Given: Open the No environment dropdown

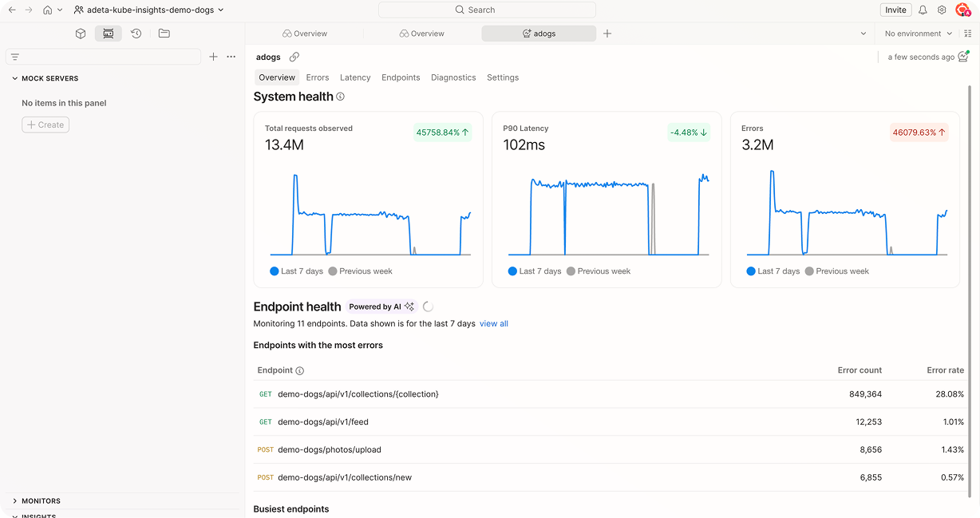Looking at the screenshot, I should pos(915,33).
